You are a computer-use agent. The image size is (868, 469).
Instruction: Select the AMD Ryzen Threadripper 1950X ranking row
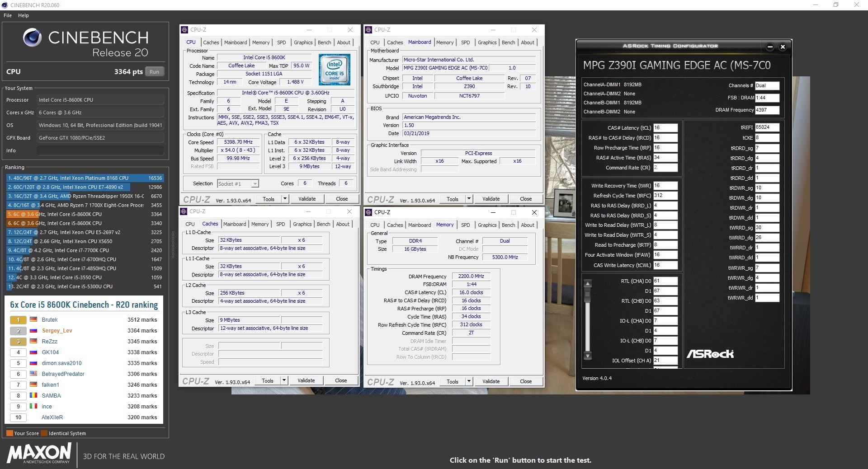[x=85, y=196]
